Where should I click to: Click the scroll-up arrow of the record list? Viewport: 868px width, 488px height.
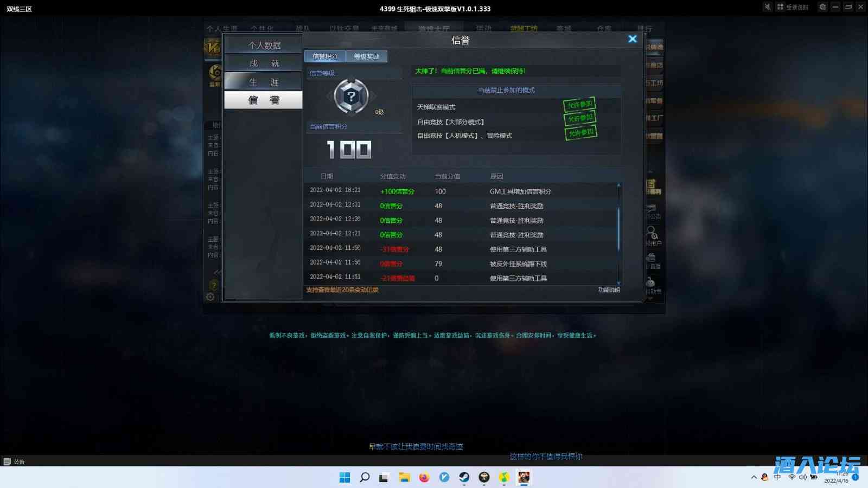click(x=618, y=185)
